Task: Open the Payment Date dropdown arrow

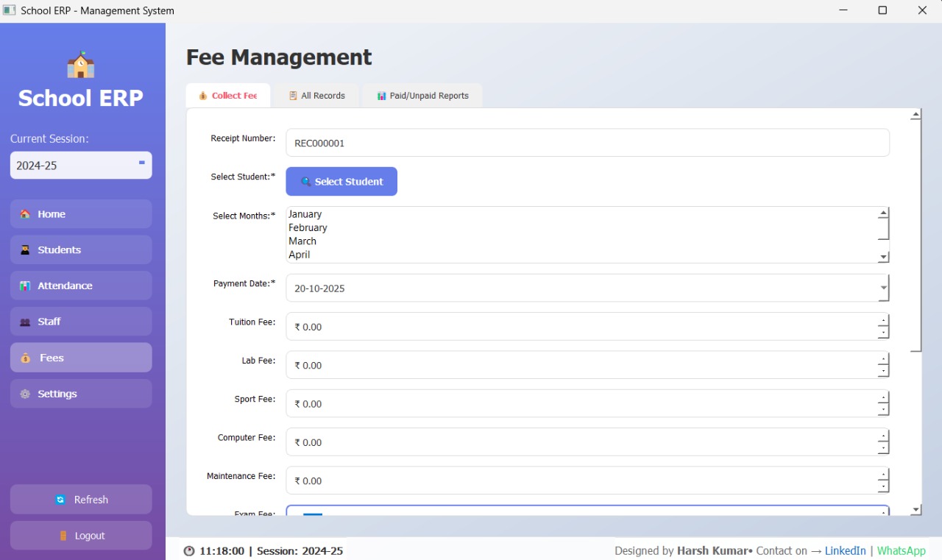Action: [x=883, y=288]
